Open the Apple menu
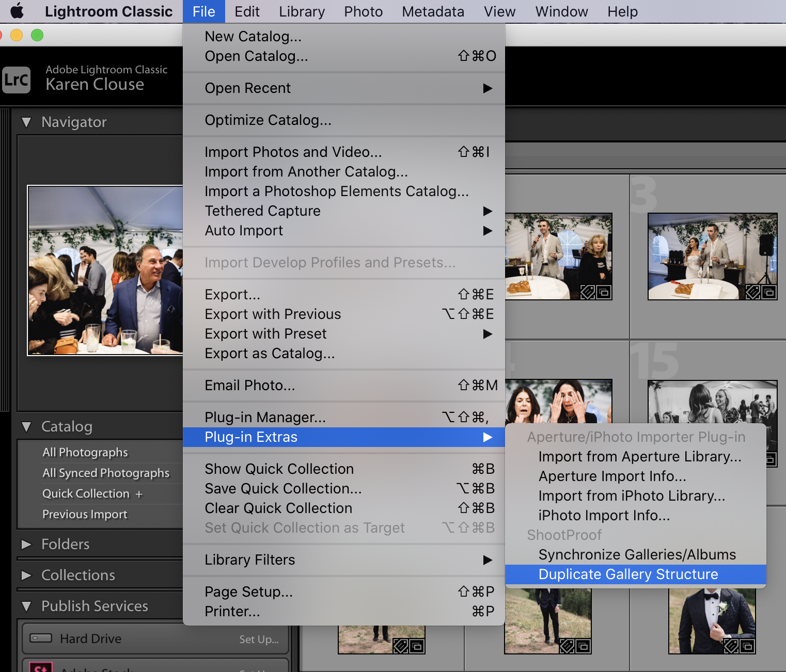Viewport: 786px width, 672px height. pos(17,11)
